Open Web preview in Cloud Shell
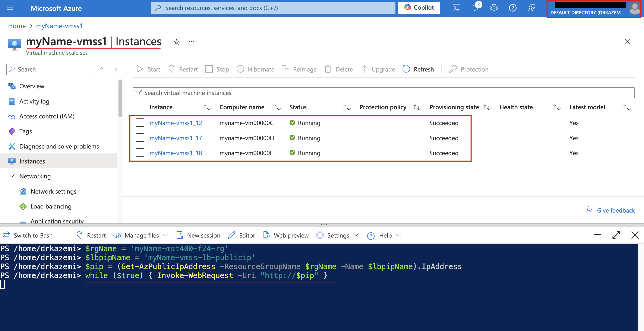 pyautogui.click(x=286, y=235)
